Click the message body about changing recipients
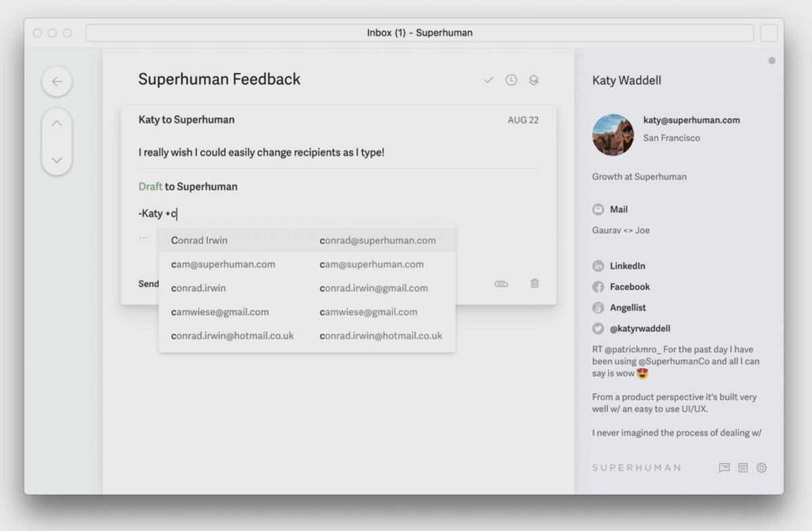 (x=261, y=152)
